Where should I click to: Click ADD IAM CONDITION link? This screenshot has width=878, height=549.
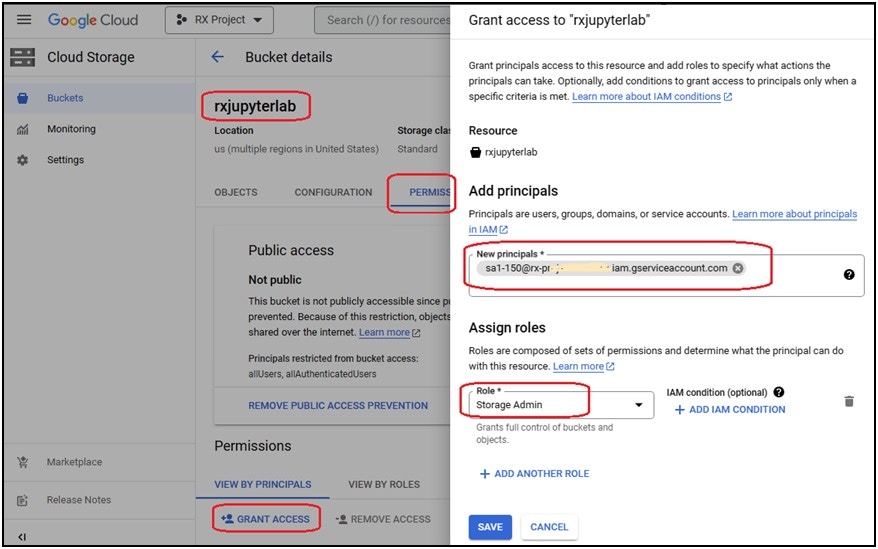(730, 410)
